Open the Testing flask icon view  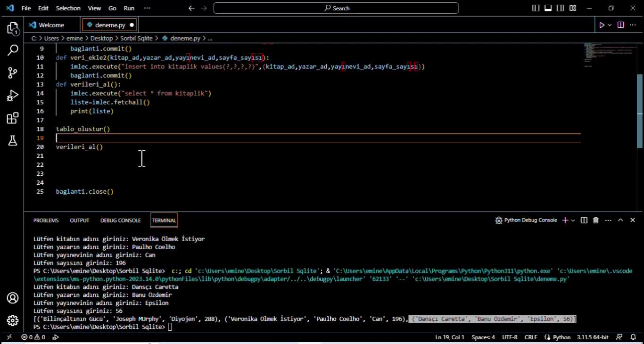[13, 140]
